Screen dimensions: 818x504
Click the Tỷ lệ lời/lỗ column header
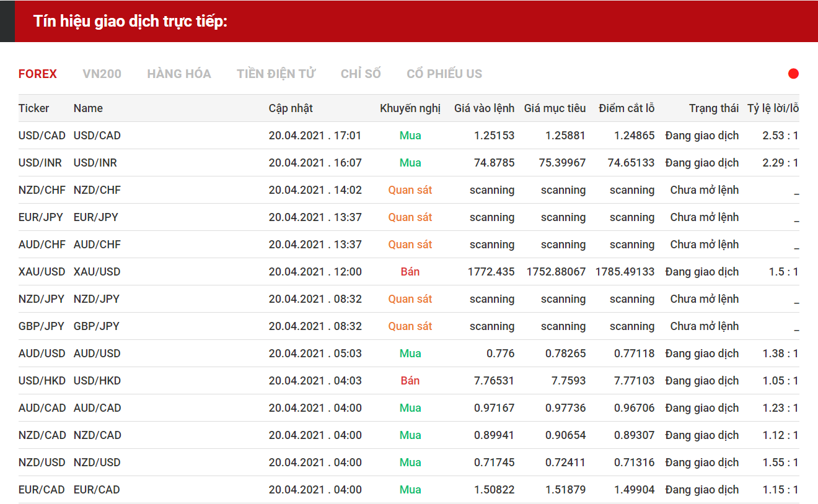773,108
